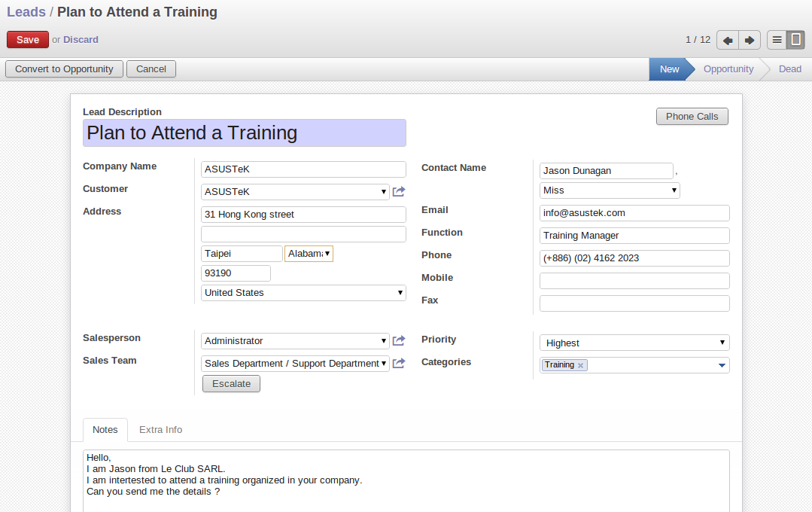Viewport: 812px width, 512px height.
Task: Switch to form view icon
Action: coord(795,40)
